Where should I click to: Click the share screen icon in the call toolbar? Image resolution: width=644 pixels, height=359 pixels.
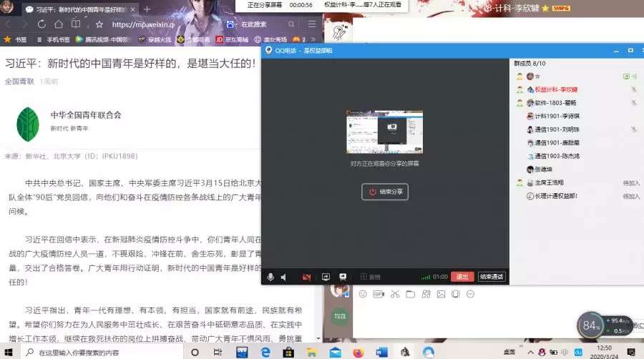pyautogui.click(x=326, y=277)
